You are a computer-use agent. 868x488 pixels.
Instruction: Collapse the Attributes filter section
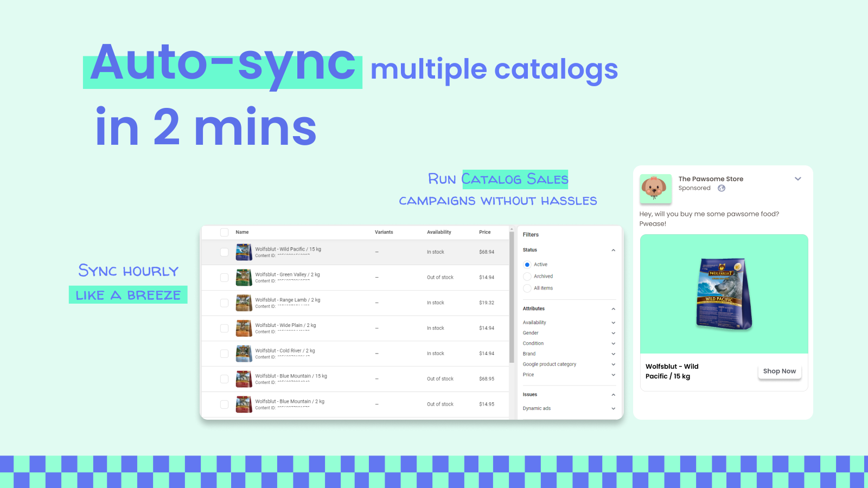[613, 309]
